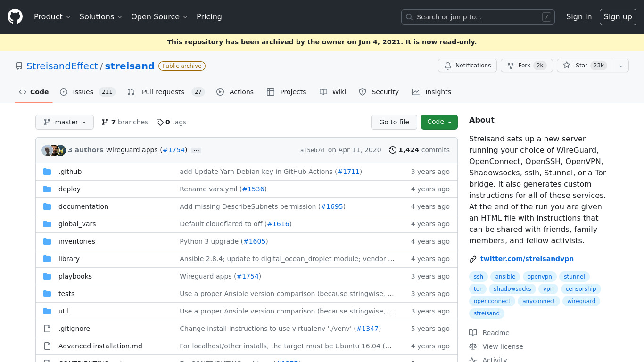Open pull request #1616 link
The width and height of the screenshot is (644, 362).
[278, 224]
